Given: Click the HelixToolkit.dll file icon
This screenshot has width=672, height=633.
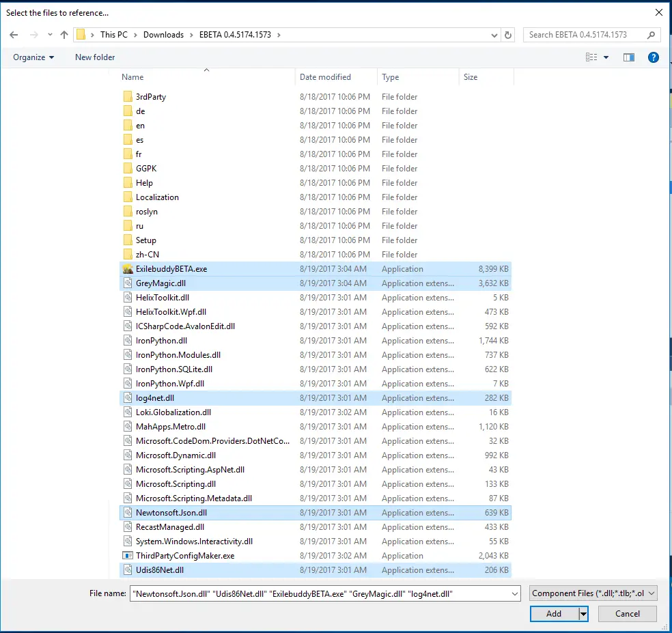Looking at the screenshot, I should [x=128, y=298].
